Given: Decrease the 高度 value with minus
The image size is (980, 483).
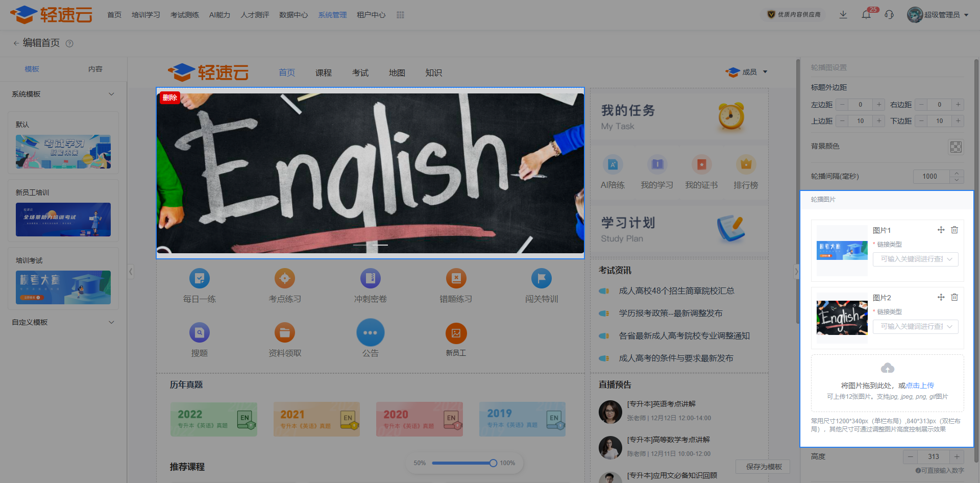Looking at the screenshot, I should click(x=910, y=456).
